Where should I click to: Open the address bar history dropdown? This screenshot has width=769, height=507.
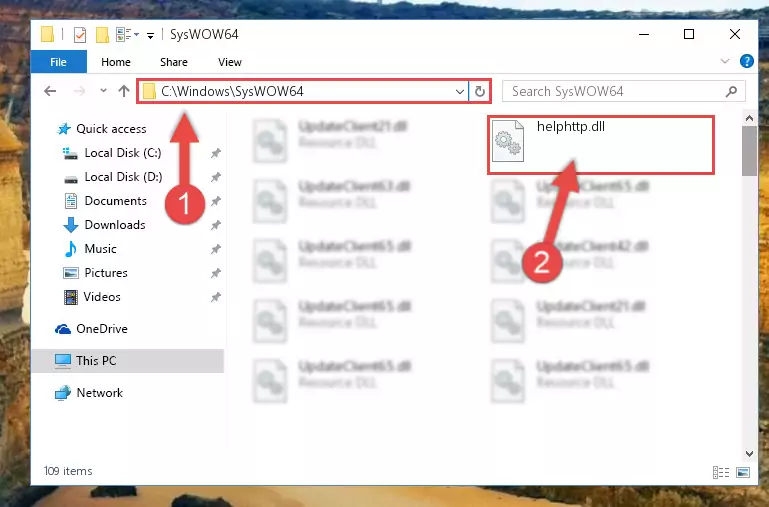pyautogui.click(x=460, y=92)
